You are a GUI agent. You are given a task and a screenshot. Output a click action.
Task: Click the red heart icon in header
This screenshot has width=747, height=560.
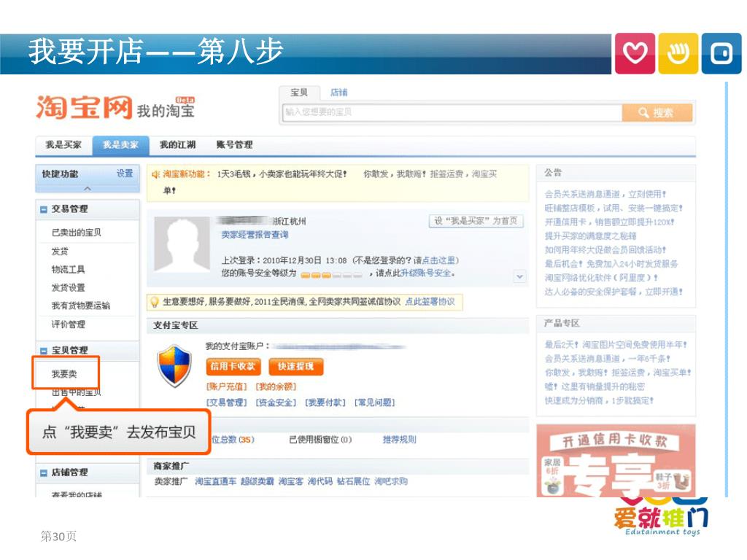(635, 53)
